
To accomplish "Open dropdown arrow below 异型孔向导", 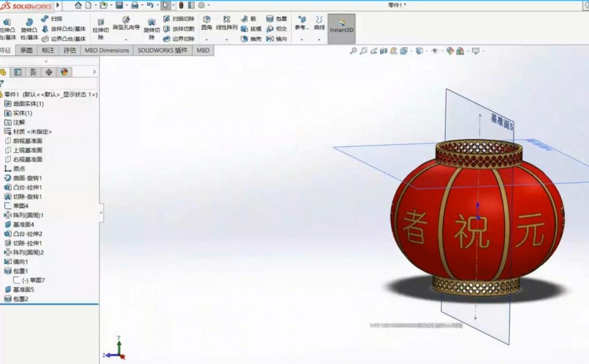I will (x=126, y=40).
